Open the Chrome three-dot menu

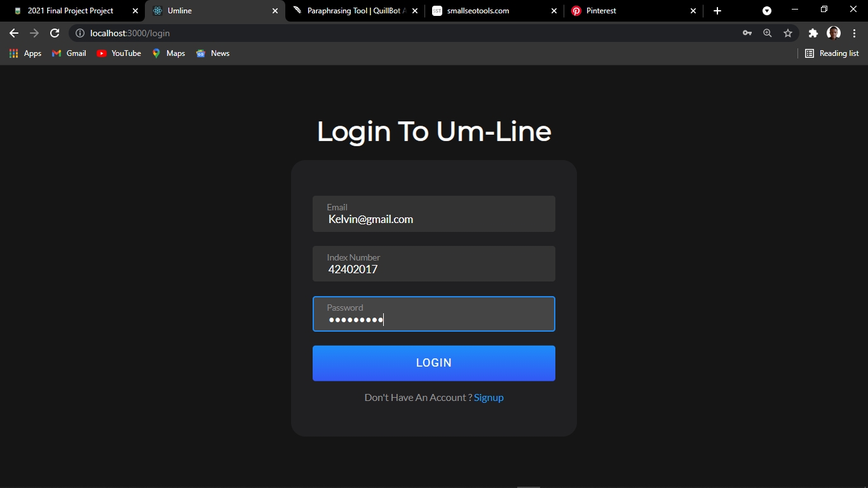855,33
